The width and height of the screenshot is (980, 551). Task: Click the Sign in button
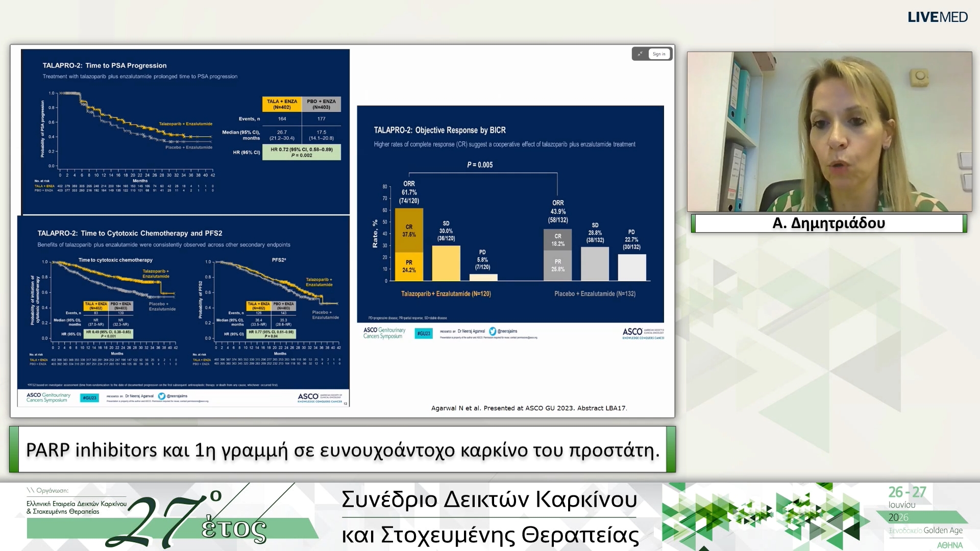pos(659,54)
